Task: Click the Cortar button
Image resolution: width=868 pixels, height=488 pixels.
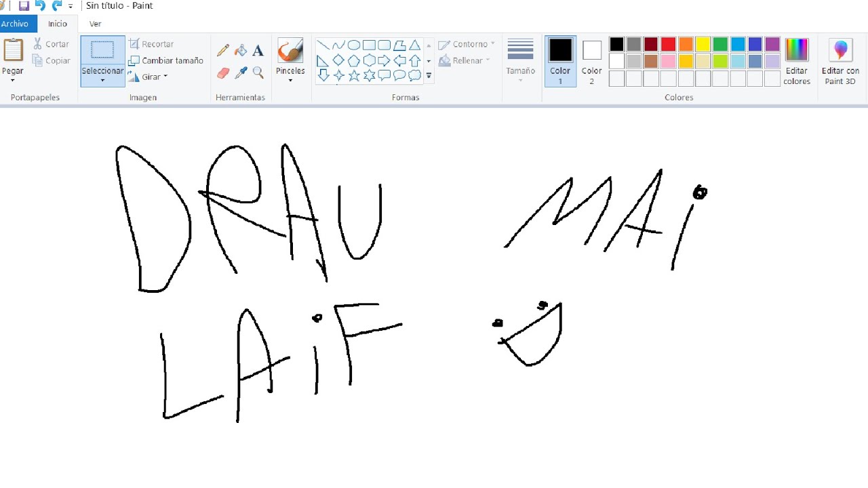Action: tap(52, 44)
